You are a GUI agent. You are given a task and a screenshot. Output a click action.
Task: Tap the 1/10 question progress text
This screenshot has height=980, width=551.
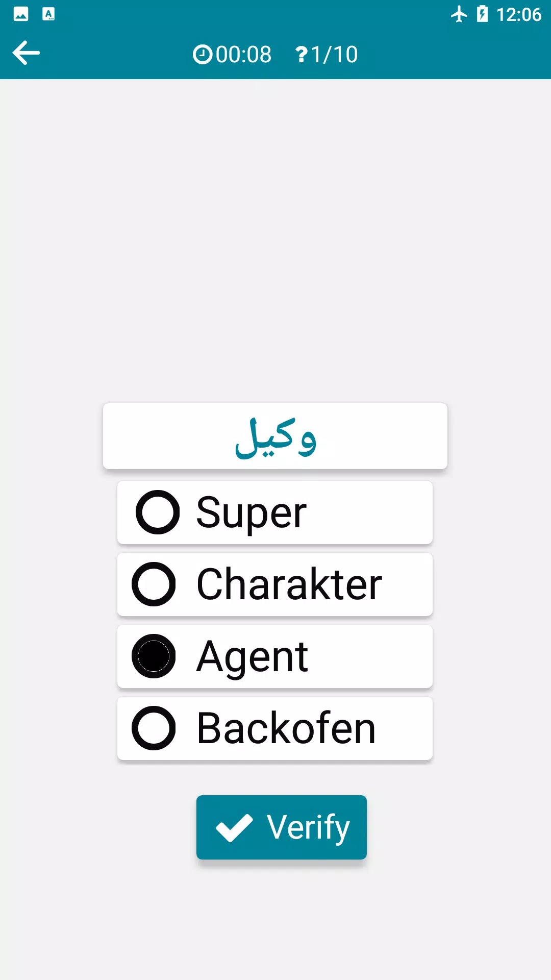coord(334,55)
